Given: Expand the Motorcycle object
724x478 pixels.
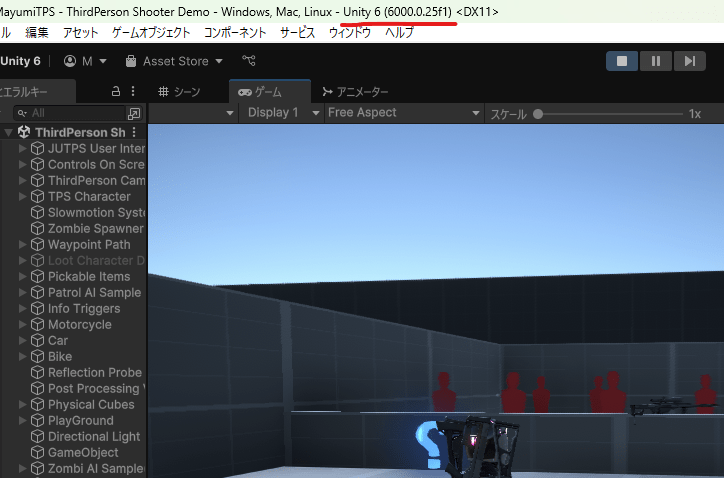Looking at the screenshot, I should click(22, 324).
